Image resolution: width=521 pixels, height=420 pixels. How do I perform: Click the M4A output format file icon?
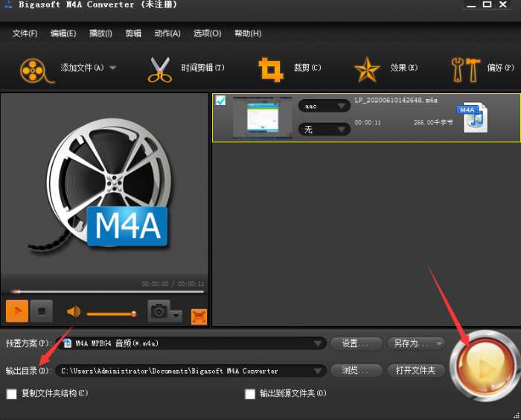[473, 118]
